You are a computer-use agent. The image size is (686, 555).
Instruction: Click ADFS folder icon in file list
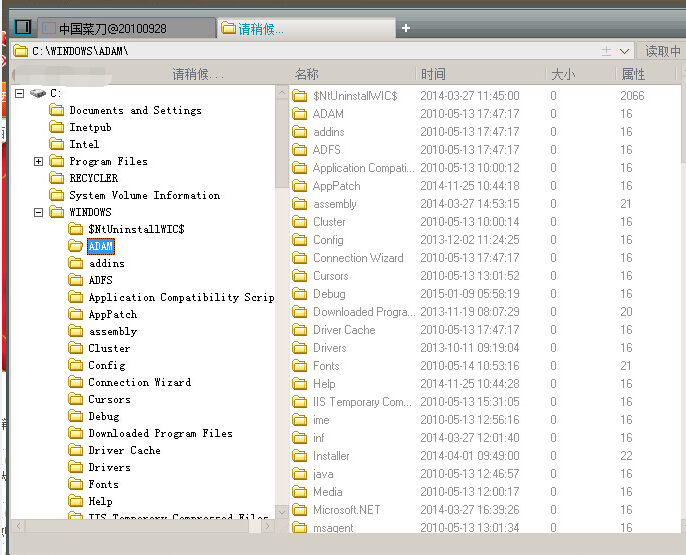click(x=300, y=150)
